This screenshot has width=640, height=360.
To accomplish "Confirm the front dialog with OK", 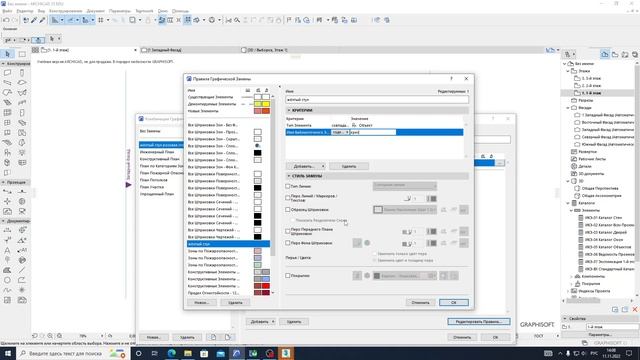I will click(454, 302).
